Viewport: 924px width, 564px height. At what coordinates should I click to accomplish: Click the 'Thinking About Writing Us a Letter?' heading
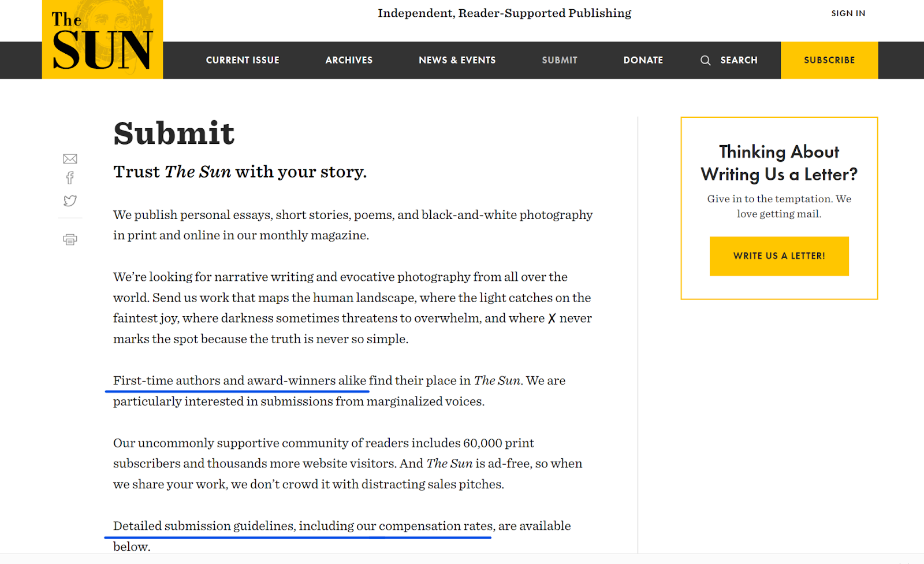click(779, 163)
